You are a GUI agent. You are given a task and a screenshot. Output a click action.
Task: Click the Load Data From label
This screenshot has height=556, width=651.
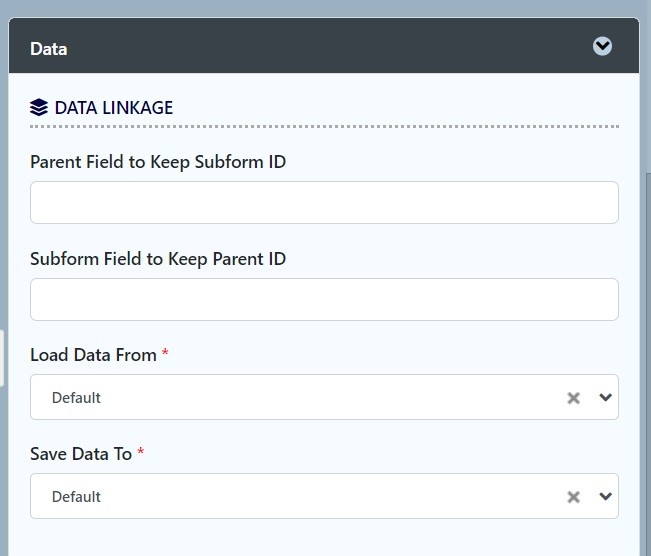[93, 355]
